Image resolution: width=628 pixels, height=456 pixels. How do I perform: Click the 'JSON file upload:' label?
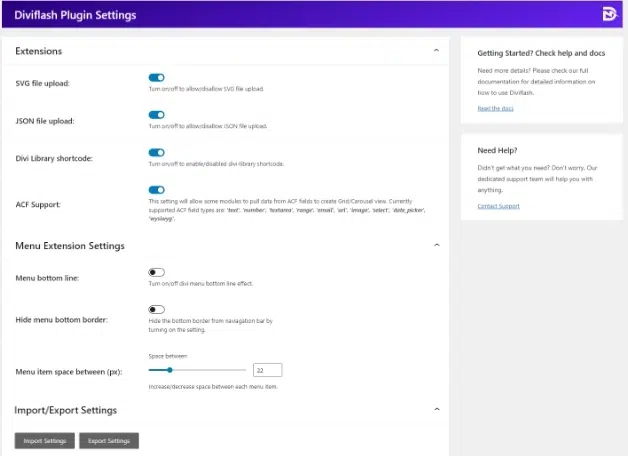tap(45, 121)
